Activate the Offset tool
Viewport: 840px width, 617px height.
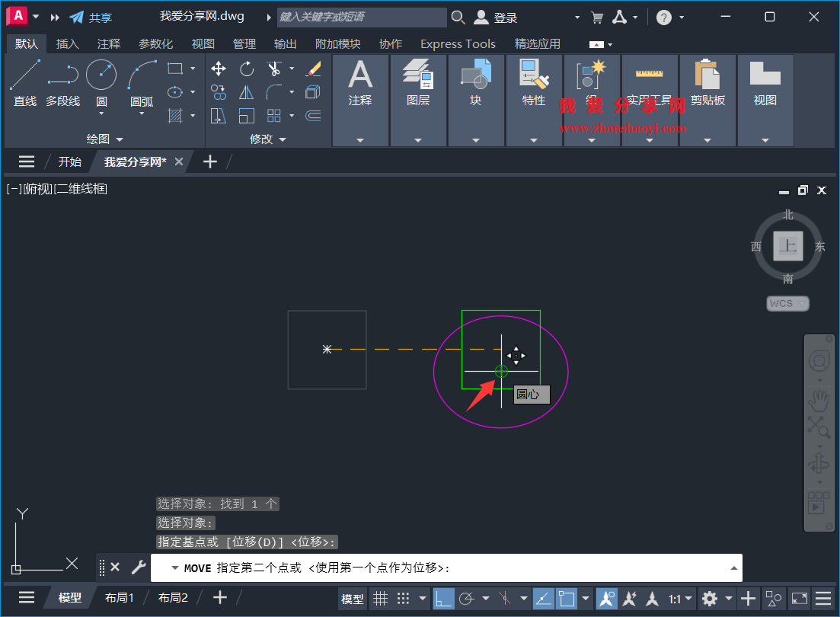[314, 116]
